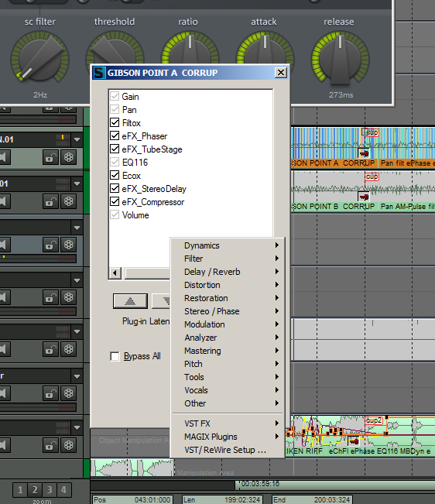The image size is (435, 504).
Task: Toggle the eFX_TubeStage checkbox
Action: [115, 149]
